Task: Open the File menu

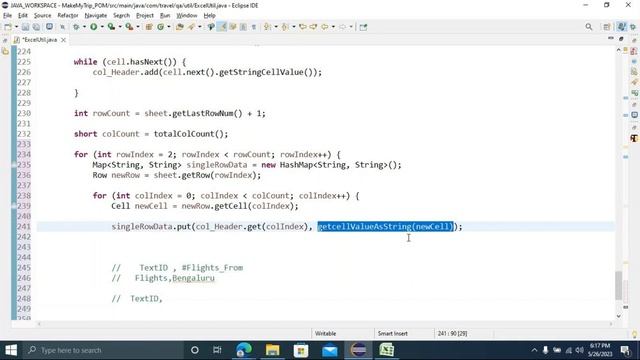Action: point(7,16)
